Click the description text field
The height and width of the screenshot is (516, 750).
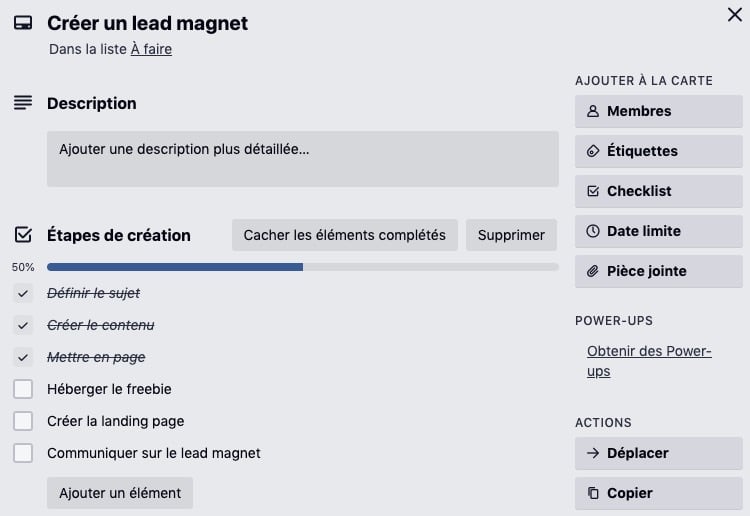pyautogui.click(x=302, y=158)
